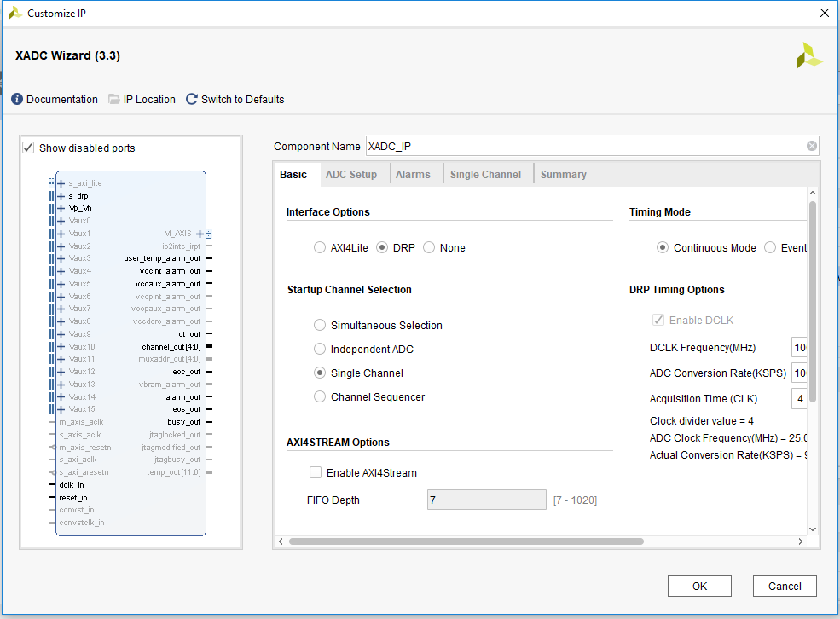Select AXI4Lite interface option
840x619 pixels.
click(319, 247)
